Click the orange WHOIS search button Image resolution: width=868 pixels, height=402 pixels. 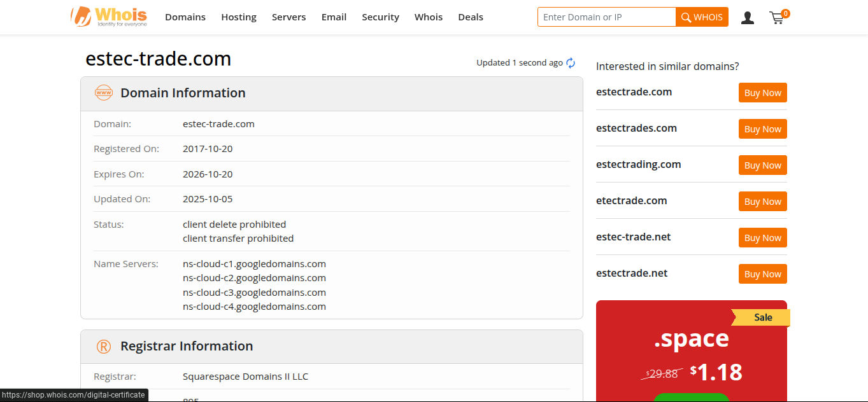pyautogui.click(x=702, y=17)
